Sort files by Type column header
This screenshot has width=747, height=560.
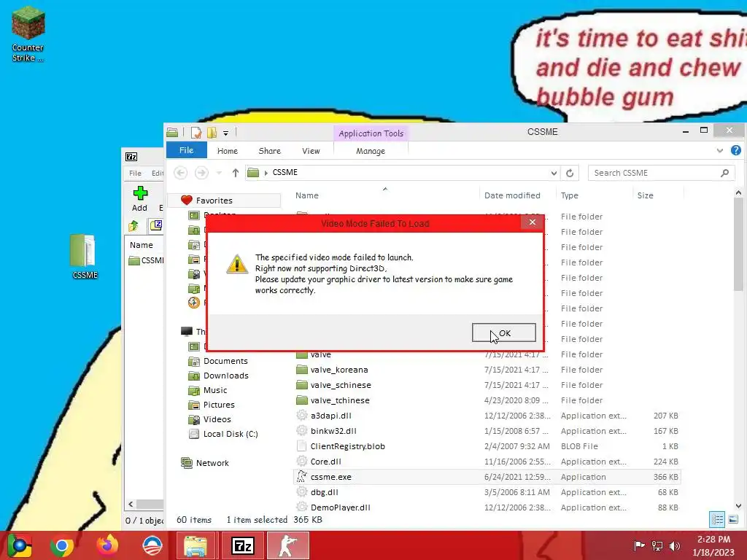(x=569, y=195)
